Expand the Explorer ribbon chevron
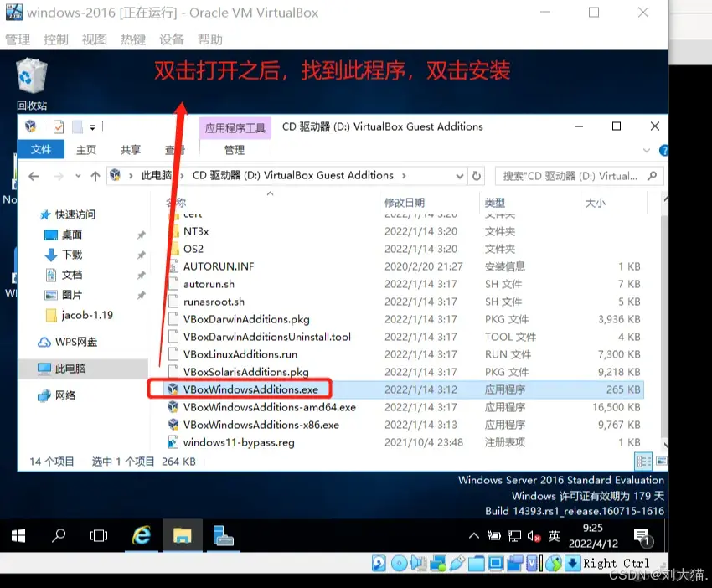This screenshot has height=588, width=712. 646,150
